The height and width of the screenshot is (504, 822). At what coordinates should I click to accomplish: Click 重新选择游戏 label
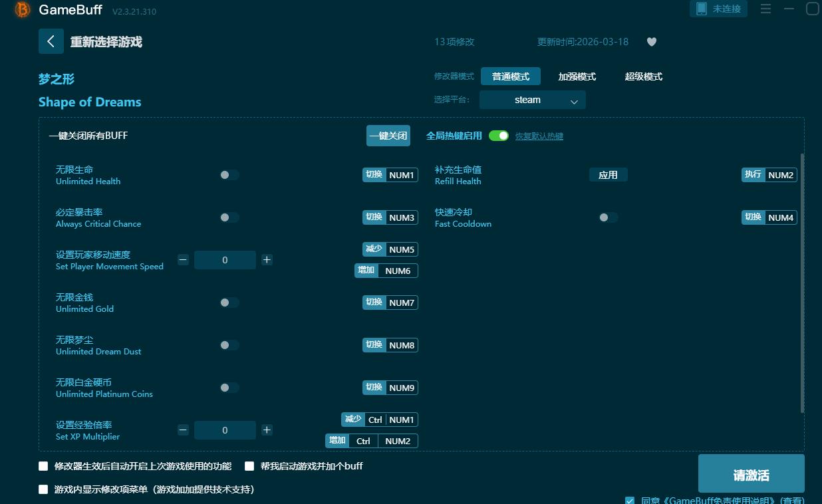click(106, 42)
